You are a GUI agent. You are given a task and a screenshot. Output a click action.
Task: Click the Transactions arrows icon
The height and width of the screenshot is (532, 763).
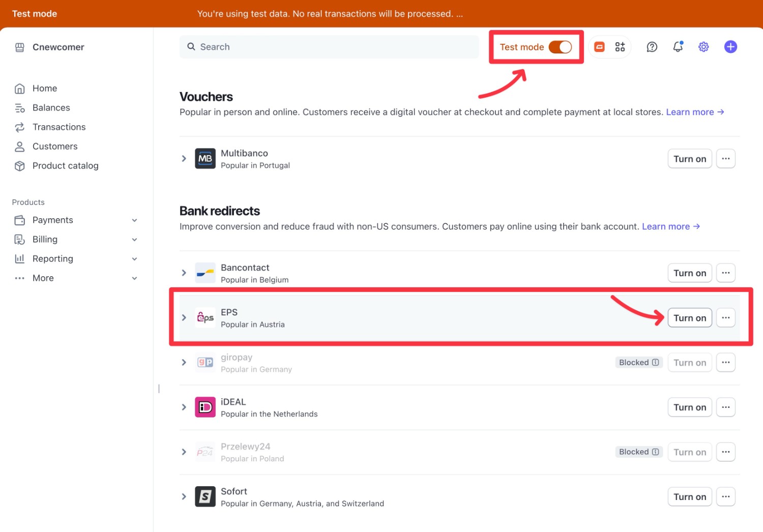[20, 127]
